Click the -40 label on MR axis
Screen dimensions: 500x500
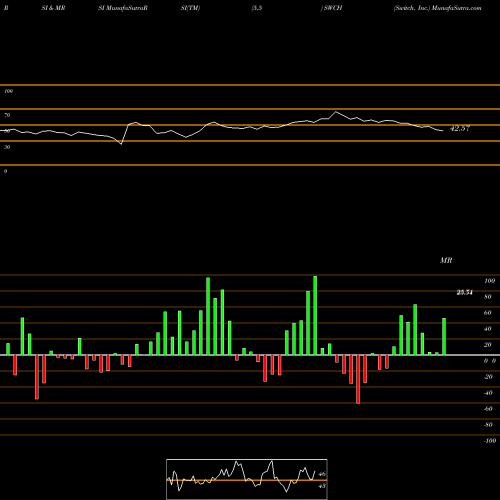tap(488, 393)
